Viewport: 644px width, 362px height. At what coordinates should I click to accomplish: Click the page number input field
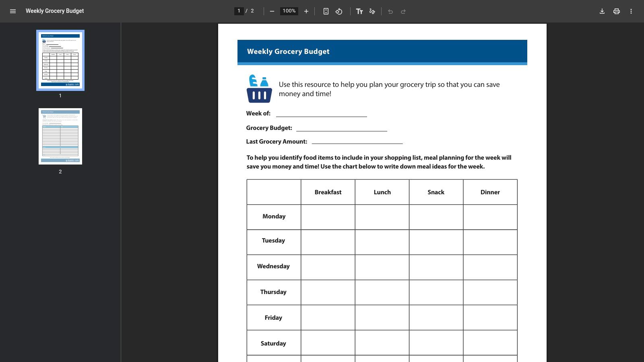click(x=239, y=11)
